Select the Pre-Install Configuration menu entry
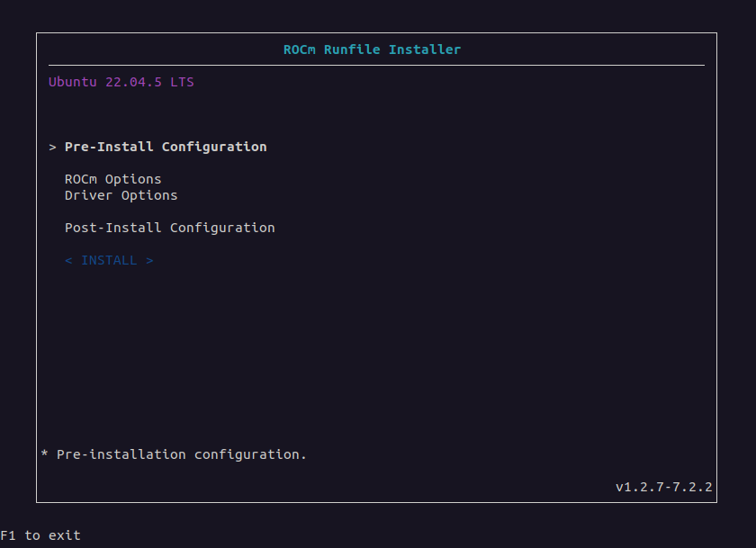Viewport: 756px width, 548px height. click(x=166, y=147)
